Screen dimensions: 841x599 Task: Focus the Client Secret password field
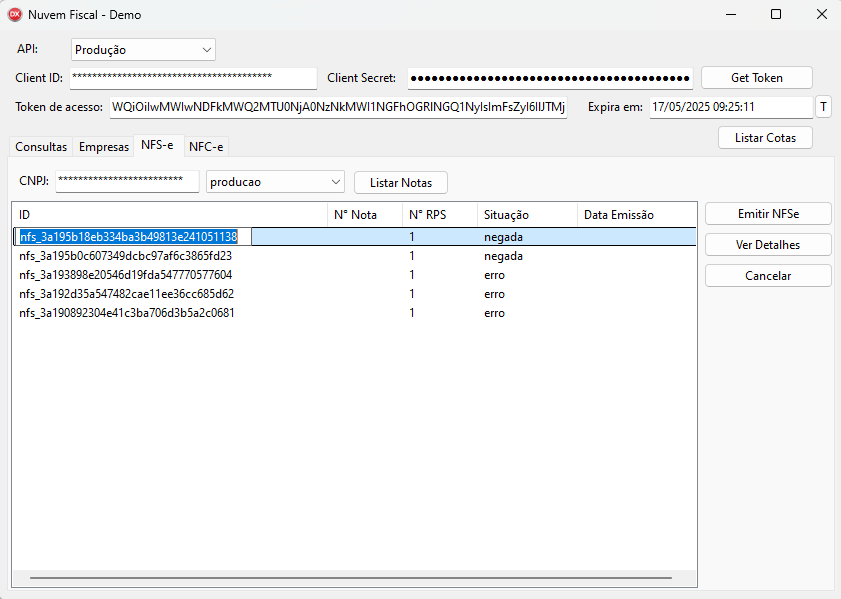550,78
